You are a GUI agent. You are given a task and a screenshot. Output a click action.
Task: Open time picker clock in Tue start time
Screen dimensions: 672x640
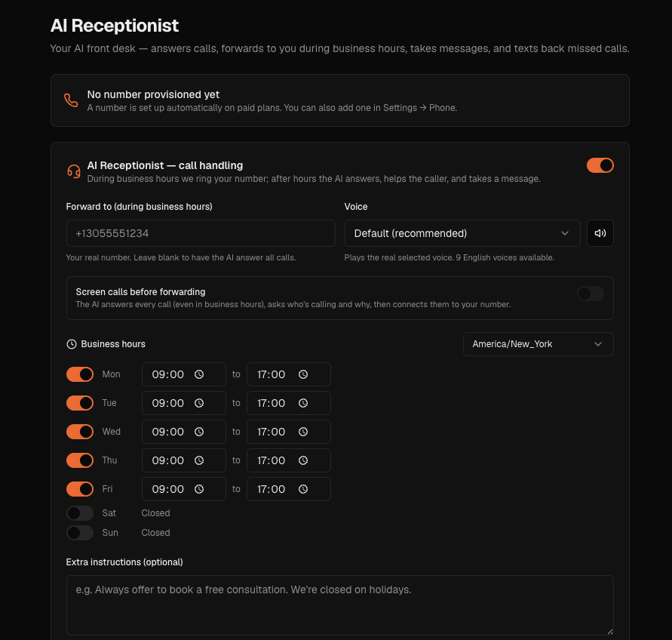click(x=199, y=403)
